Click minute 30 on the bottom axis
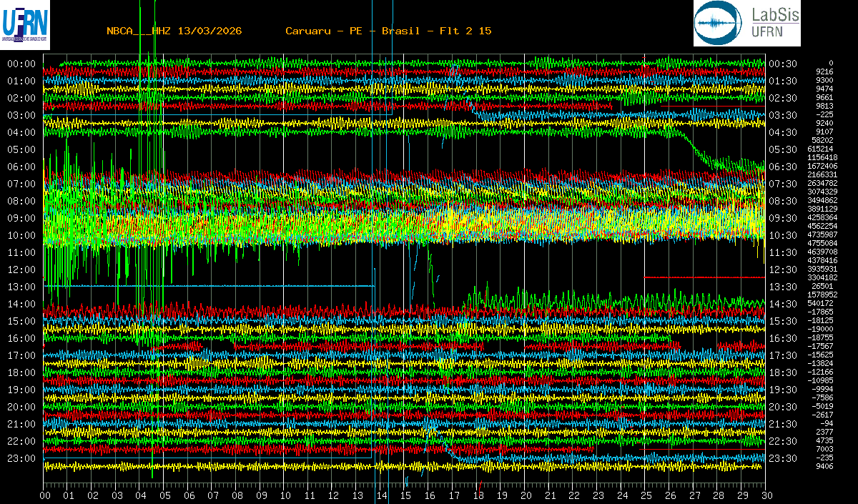Screen dimensions: 858x504 click(766, 495)
